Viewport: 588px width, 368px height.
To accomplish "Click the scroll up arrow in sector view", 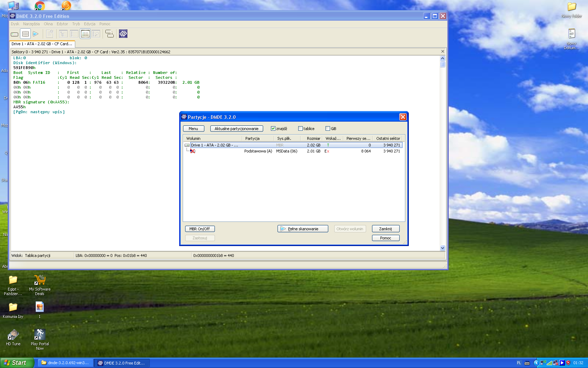I will click(x=443, y=59).
